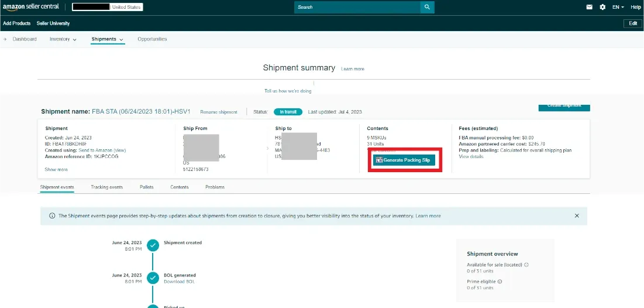Click the BOL generated checkmark marker
The width and height of the screenshot is (644, 308).
pyautogui.click(x=153, y=278)
